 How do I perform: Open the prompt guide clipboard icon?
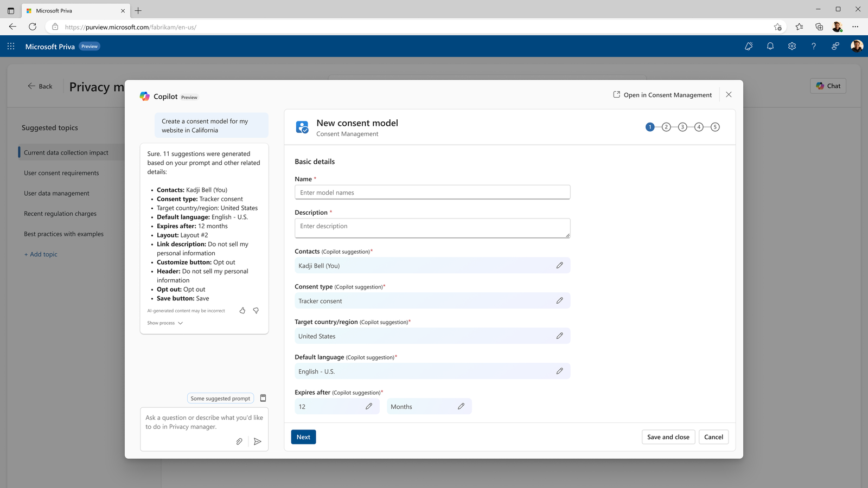pyautogui.click(x=263, y=398)
